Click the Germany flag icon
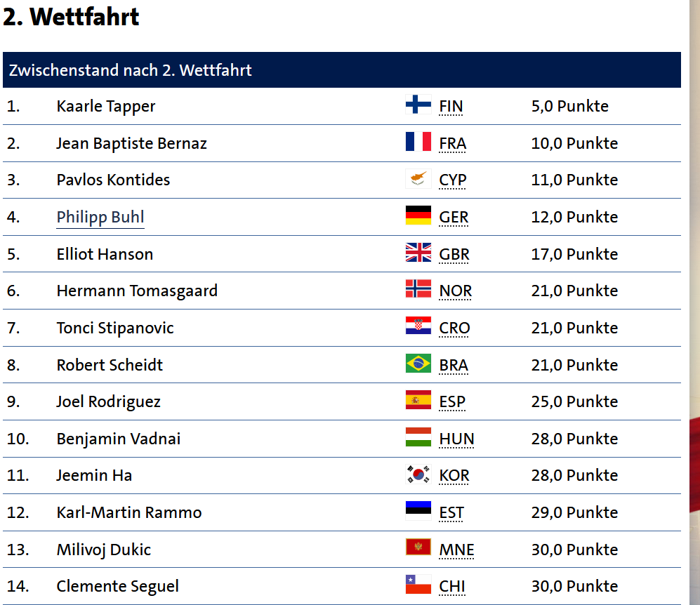The width and height of the screenshot is (700, 605). click(418, 215)
